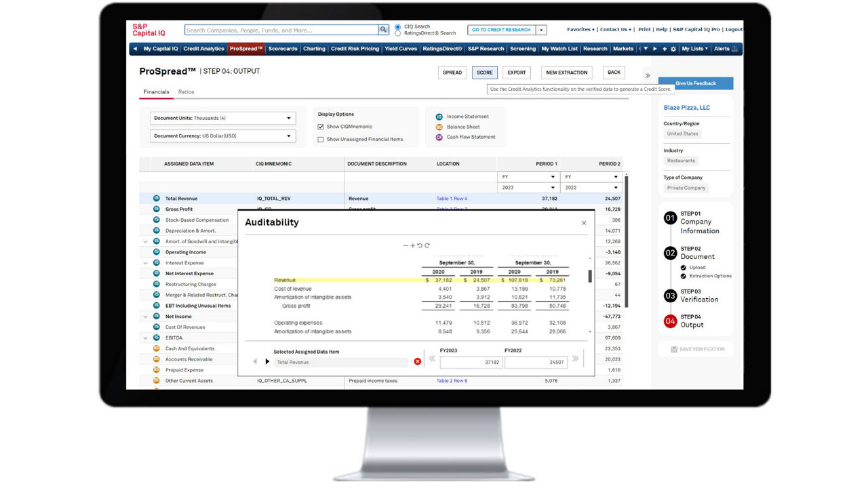Open Table 2 Row 6 location link
This screenshot has height=488, width=868.
452,381
